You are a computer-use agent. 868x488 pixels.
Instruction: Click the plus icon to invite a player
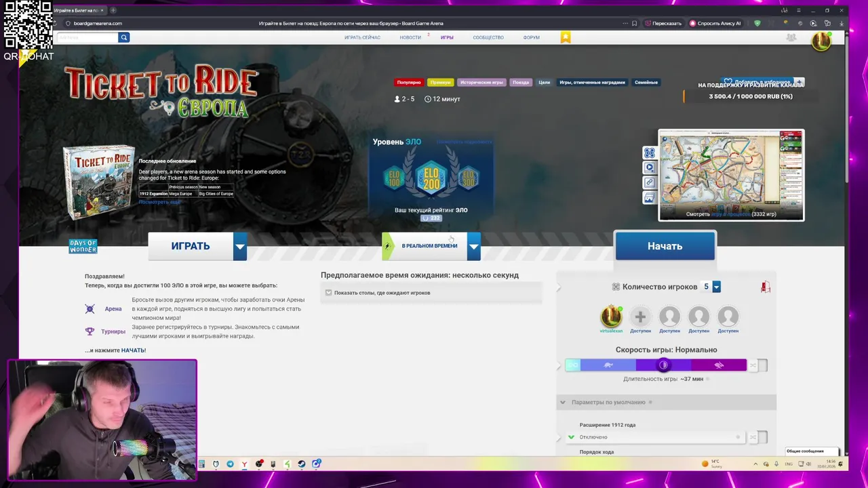(x=640, y=317)
